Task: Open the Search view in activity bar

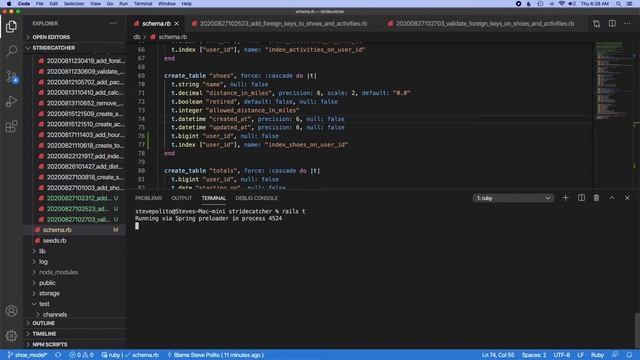Action: pos(11,51)
